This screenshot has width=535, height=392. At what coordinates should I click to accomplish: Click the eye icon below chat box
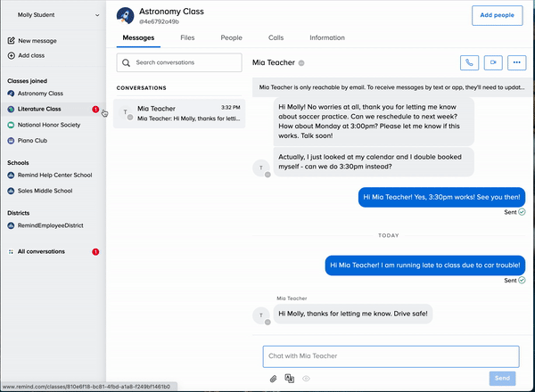click(x=306, y=379)
